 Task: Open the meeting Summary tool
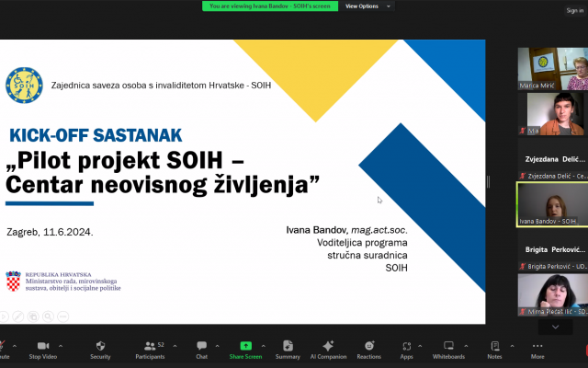tap(288, 350)
